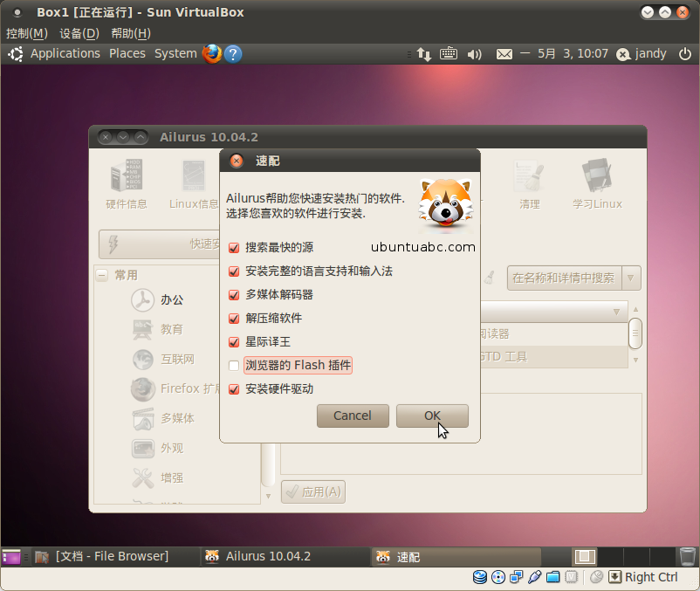The width and height of the screenshot is (700, 591).
Task: Open the jandy user menu
Action: [642, 54]
